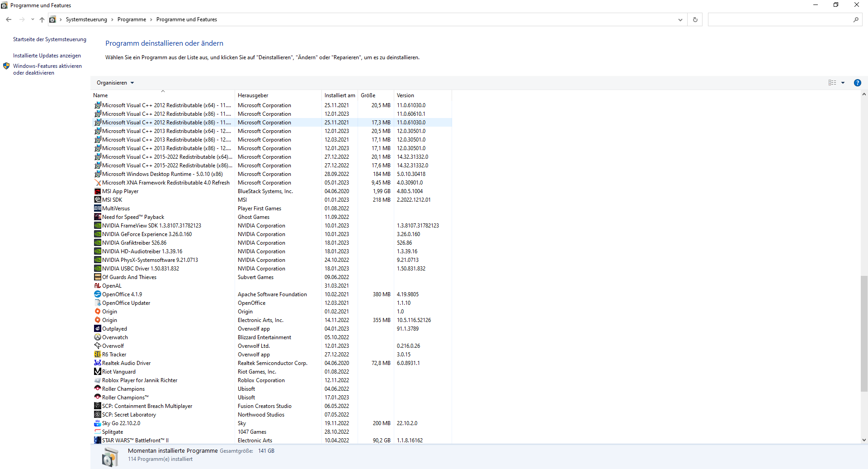This screenshot has height=469, width=868.
Task: Expand the address bar history dropdown
Action: tap(680, 19)
